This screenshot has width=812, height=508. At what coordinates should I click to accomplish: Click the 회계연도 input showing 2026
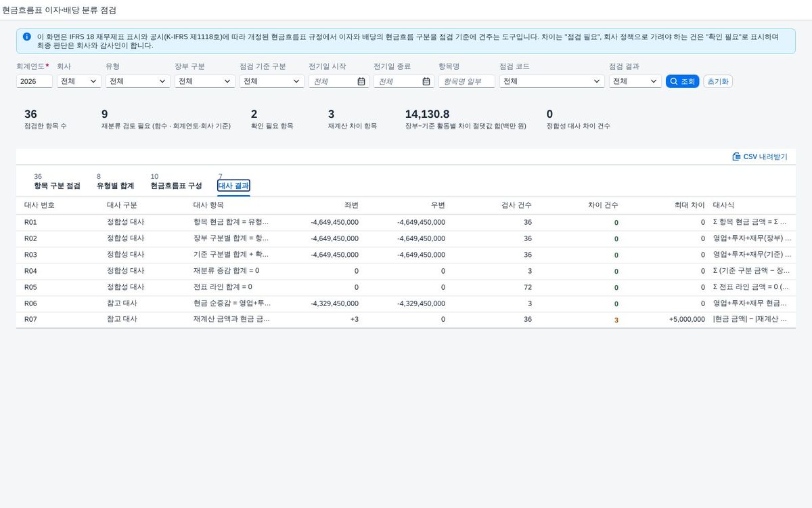[35, 81]
